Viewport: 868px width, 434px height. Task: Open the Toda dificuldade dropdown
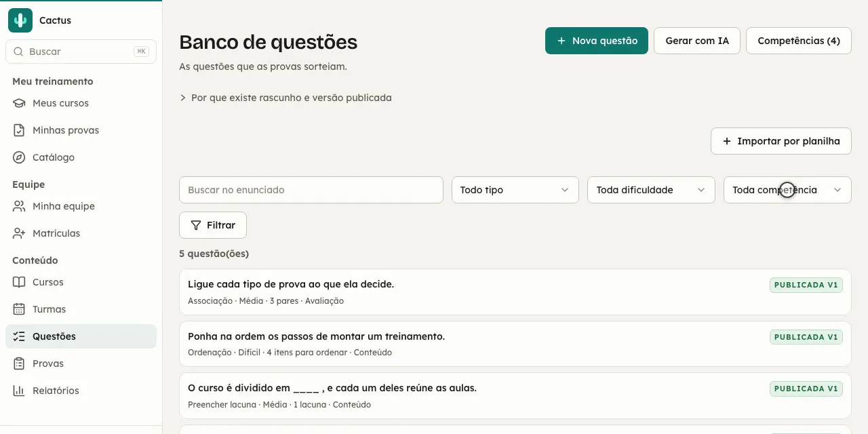[x=651, y=190]
